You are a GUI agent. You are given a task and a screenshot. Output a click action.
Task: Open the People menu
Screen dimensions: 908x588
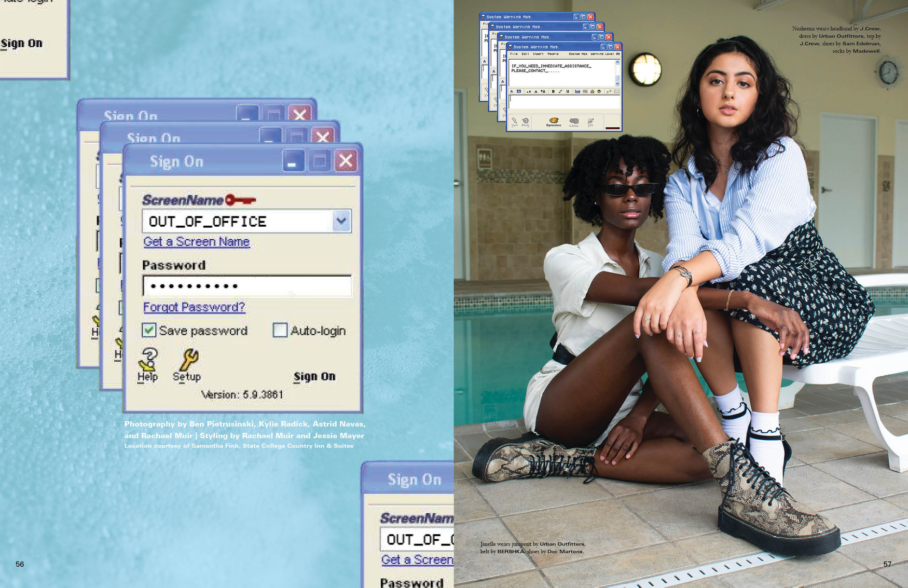[553, 54]
